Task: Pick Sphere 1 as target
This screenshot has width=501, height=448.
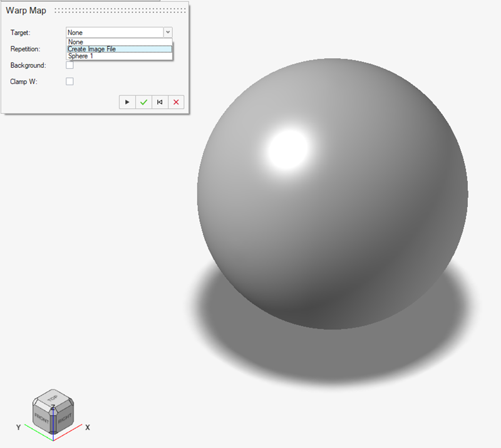Action: 119,56
